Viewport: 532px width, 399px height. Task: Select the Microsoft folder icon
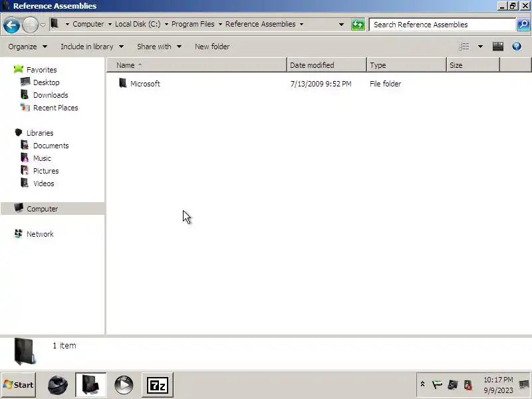122,83
